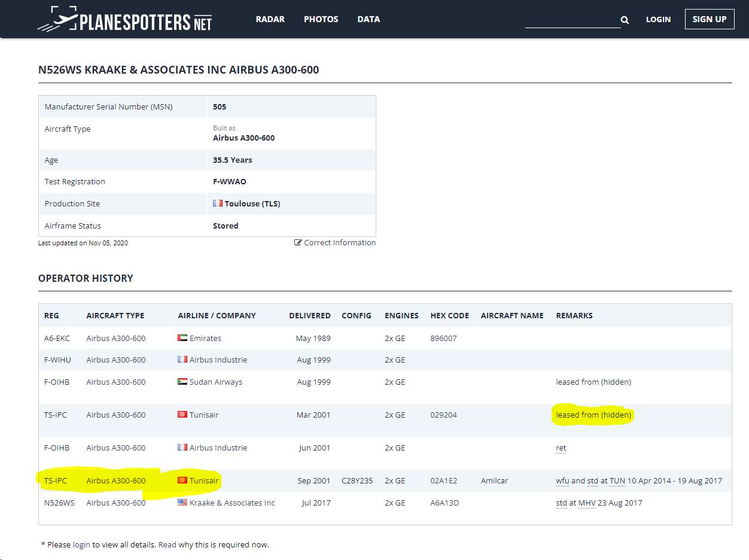749x560 pixels.
Task: Click the Correct Information edit icon
Action: pos(298,243)
